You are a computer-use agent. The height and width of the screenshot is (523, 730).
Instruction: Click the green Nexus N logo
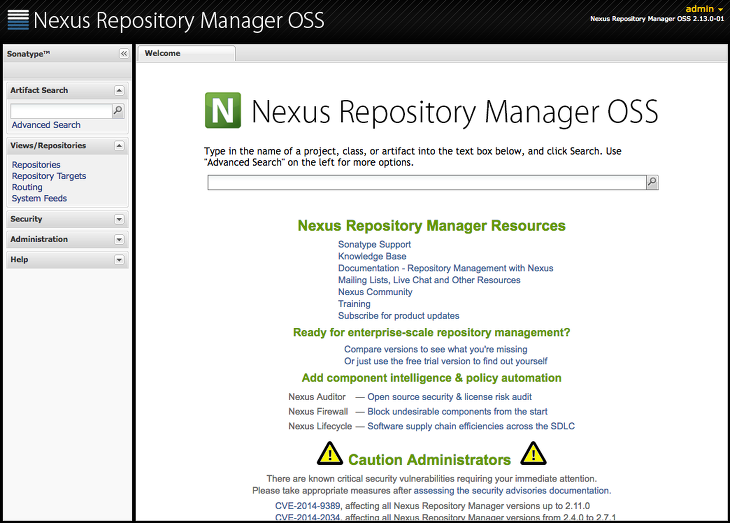click(x=223, y=110)
